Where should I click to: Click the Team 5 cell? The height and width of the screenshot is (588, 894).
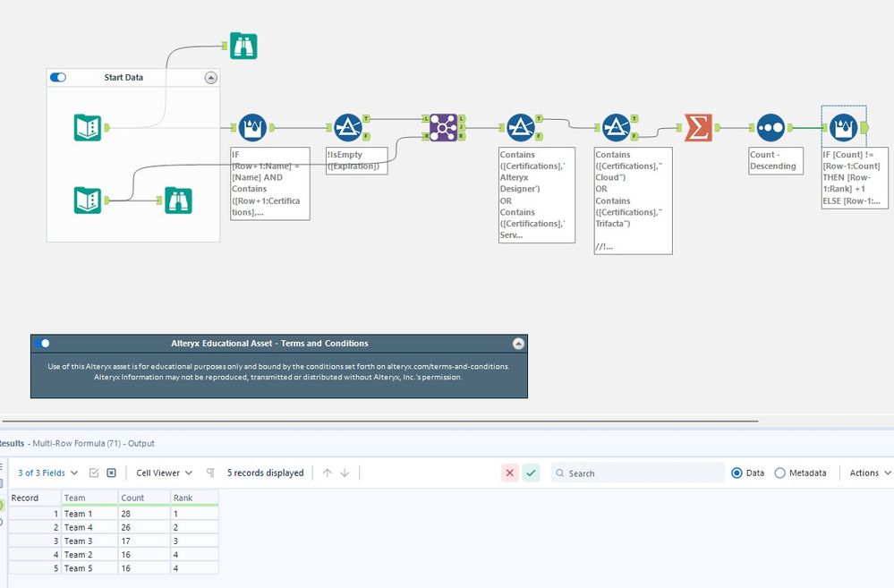pos(89,568)
